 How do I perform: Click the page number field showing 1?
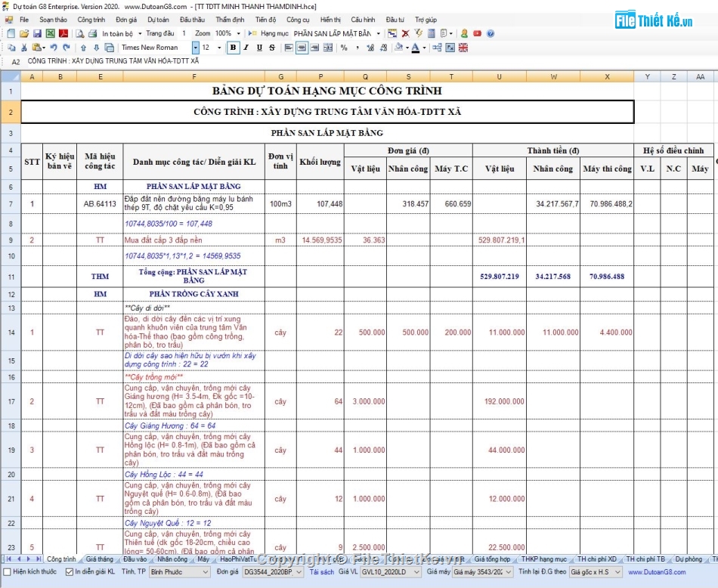tap(184, 33)
